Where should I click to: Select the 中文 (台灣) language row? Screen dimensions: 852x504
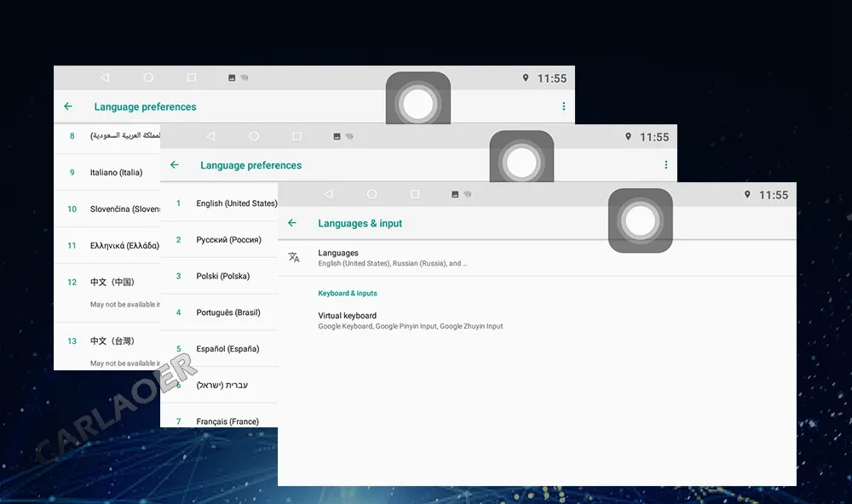coord(107,346)
